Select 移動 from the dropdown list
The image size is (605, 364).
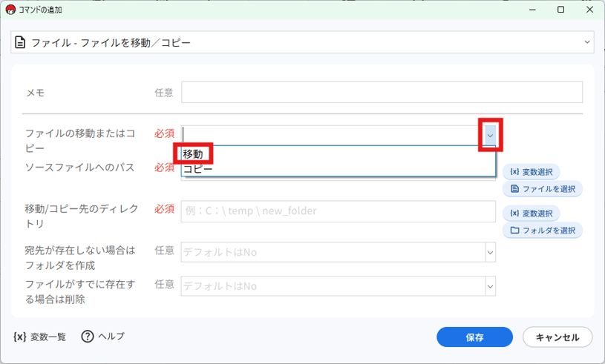point(193,154)
